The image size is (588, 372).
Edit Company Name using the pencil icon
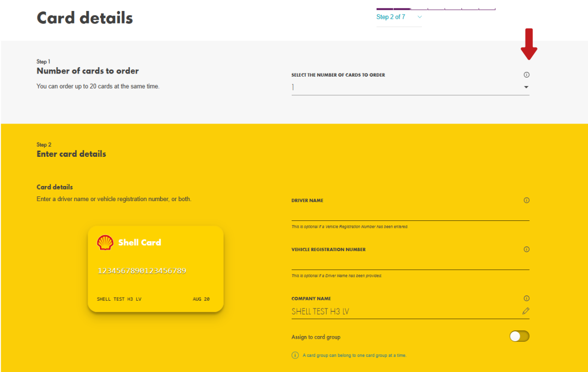pyautogui.click(x=526, y=311)
